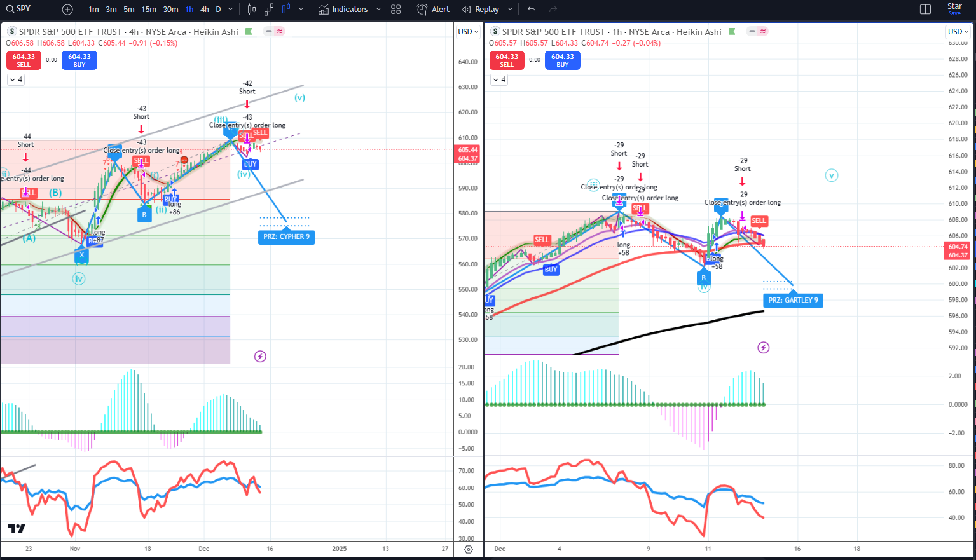This screenshot has width=976, height=560.
Task: Click the 604.74 price label on 1h axis
Action: point(958,247)
